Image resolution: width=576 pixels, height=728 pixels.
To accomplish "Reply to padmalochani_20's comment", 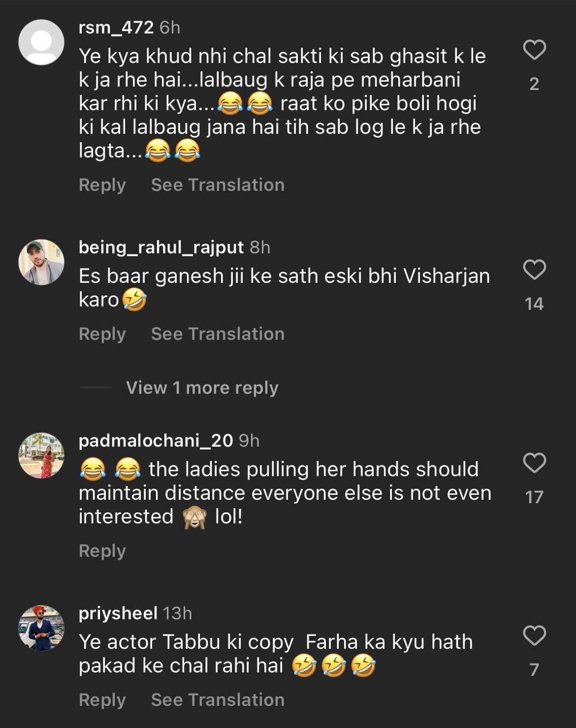I will 102,551.
